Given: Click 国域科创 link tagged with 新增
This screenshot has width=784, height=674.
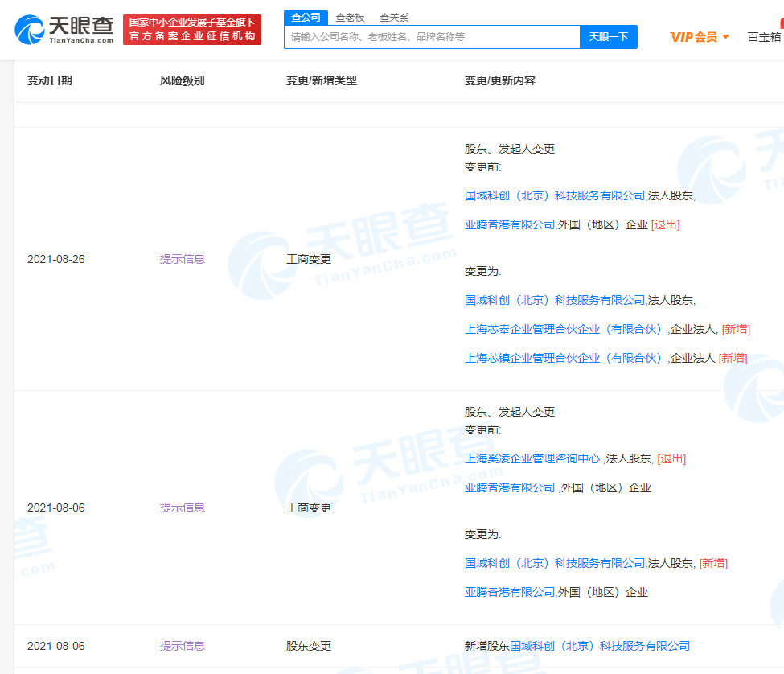Looking at the screenshot, I should pos(555,563).
